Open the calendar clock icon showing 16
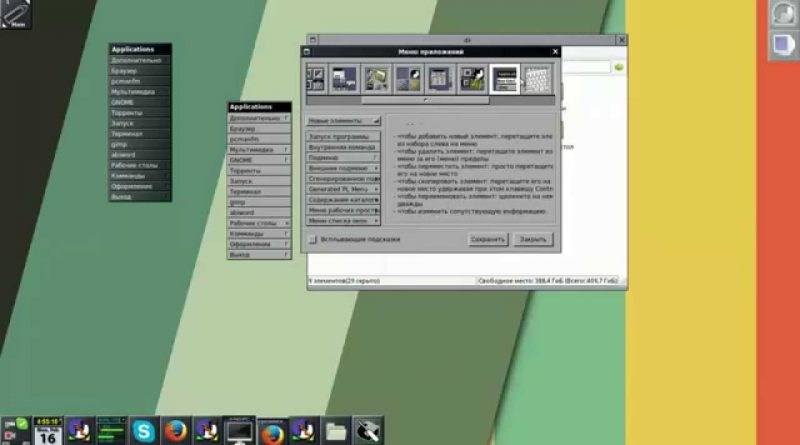 pos(48,431)
